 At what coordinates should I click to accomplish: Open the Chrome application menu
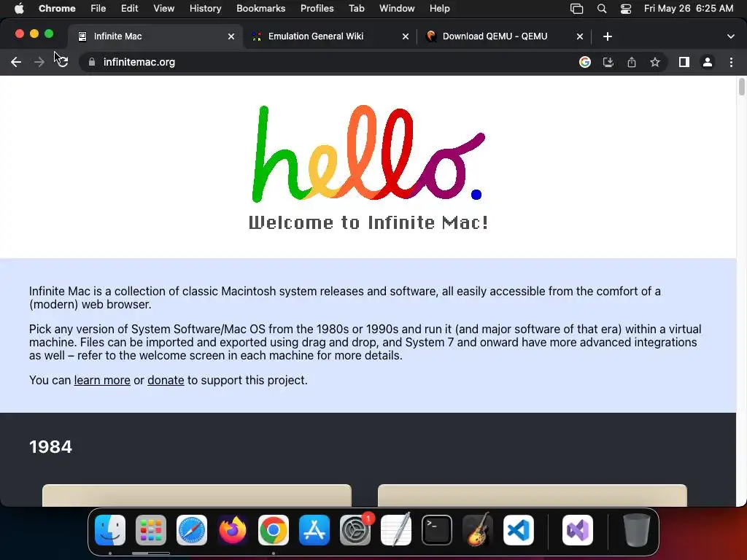point(57,8)
